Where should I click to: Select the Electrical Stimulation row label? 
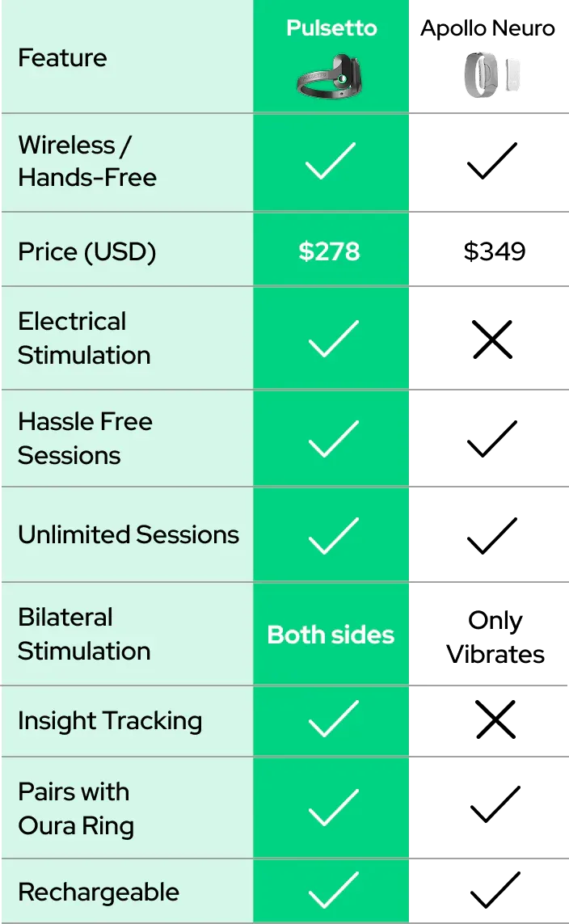[x=84, y=338]
